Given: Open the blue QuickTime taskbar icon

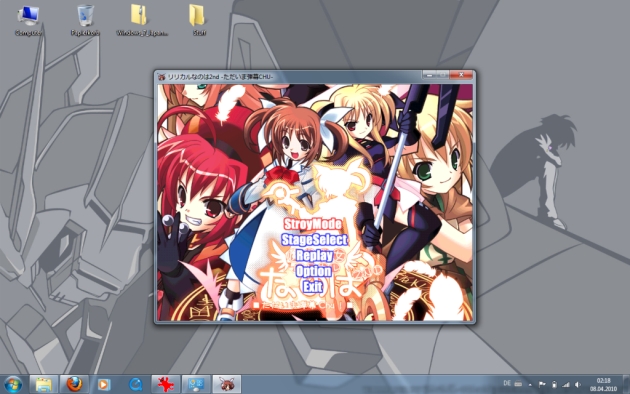Looking at the screenshot, I should (x=135, y=384).
